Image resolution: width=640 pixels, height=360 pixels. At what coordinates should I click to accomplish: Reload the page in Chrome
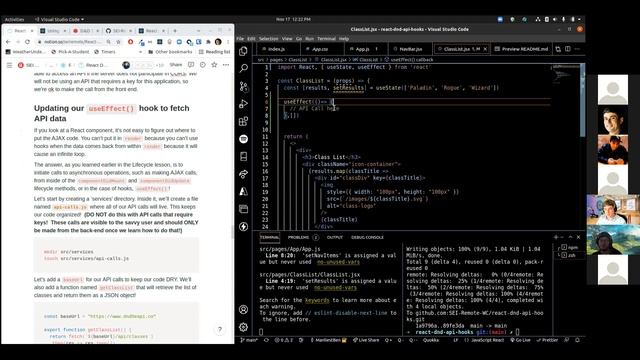[27, 42]
